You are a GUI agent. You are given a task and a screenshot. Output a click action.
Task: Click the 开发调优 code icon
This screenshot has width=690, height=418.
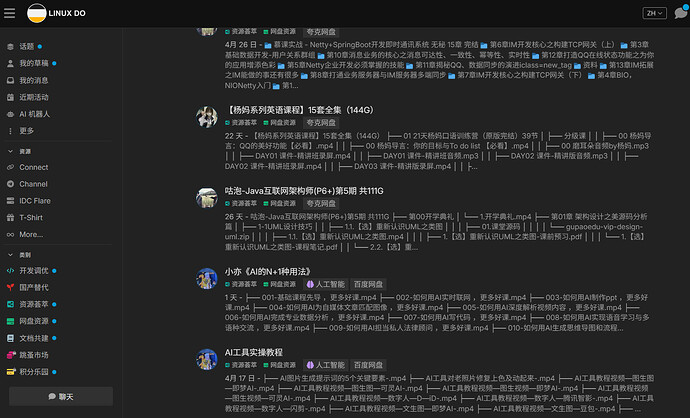tap(10, 271)
